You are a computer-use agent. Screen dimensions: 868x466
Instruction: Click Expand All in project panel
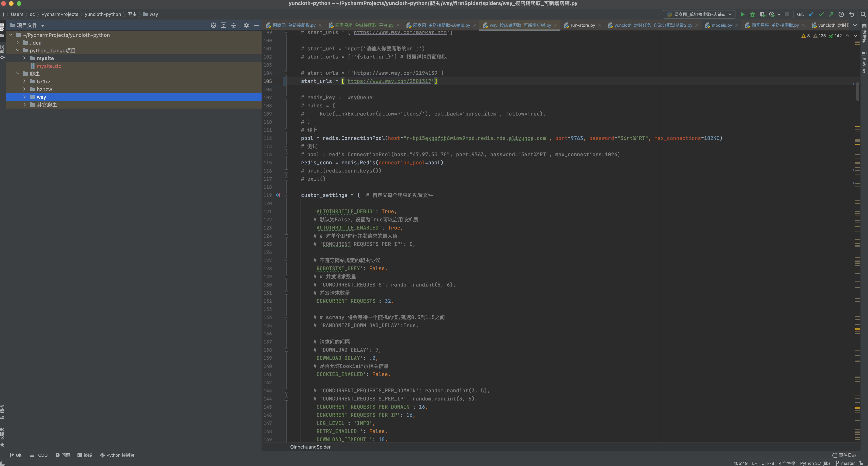coord(223,25)
